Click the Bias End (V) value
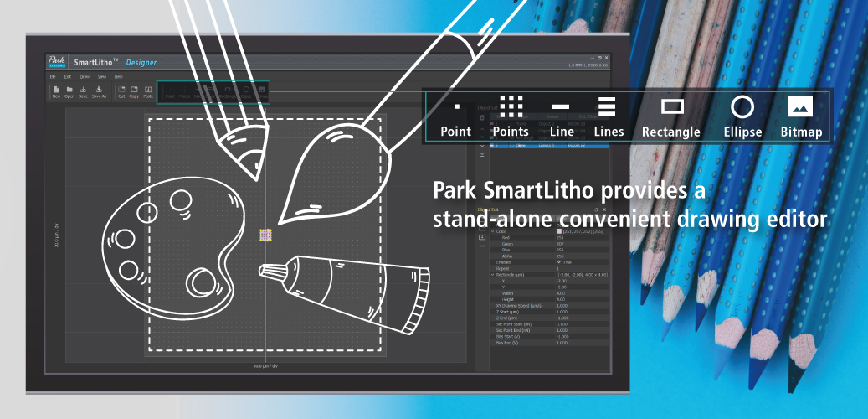The image size is (868, 419). click(562, 343)
